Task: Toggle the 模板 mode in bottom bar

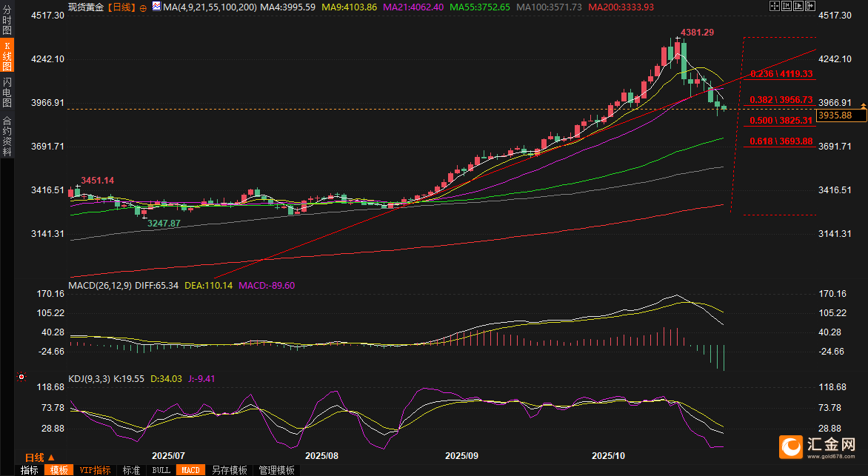Action: [59, 470]
